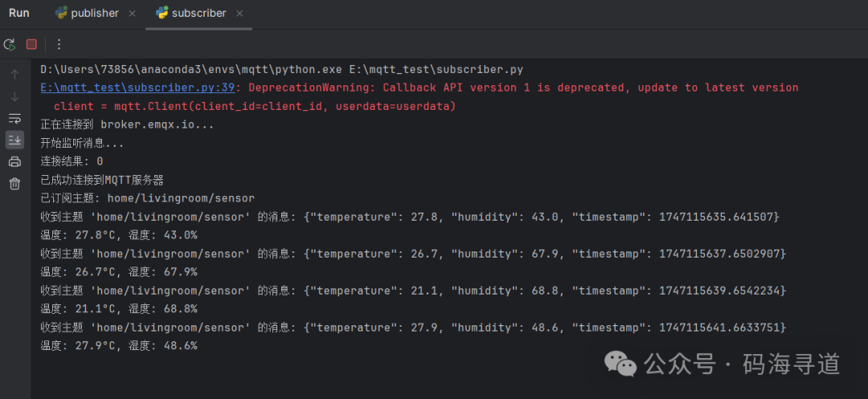Select the subscriber run tab
Image resolution: width=868 pixels, height=399 pixels.
tap(199, 14)
